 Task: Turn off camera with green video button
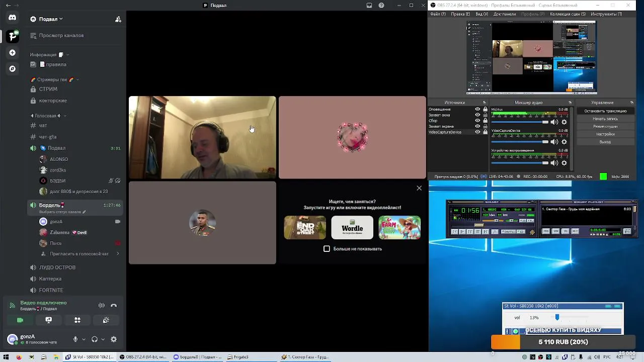click(20, 320)
